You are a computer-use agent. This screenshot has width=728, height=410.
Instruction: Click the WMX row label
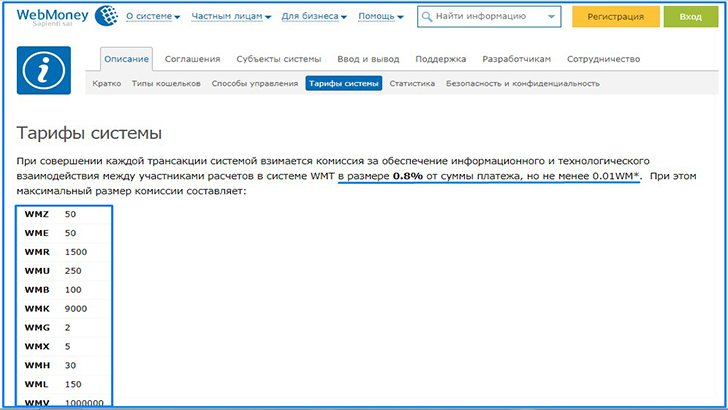tap(37, 346)
